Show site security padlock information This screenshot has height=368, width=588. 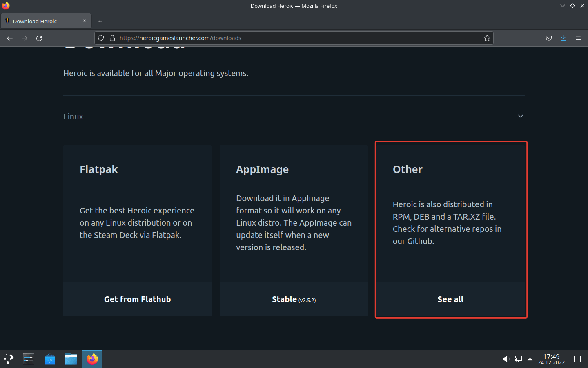pos(112,38)
